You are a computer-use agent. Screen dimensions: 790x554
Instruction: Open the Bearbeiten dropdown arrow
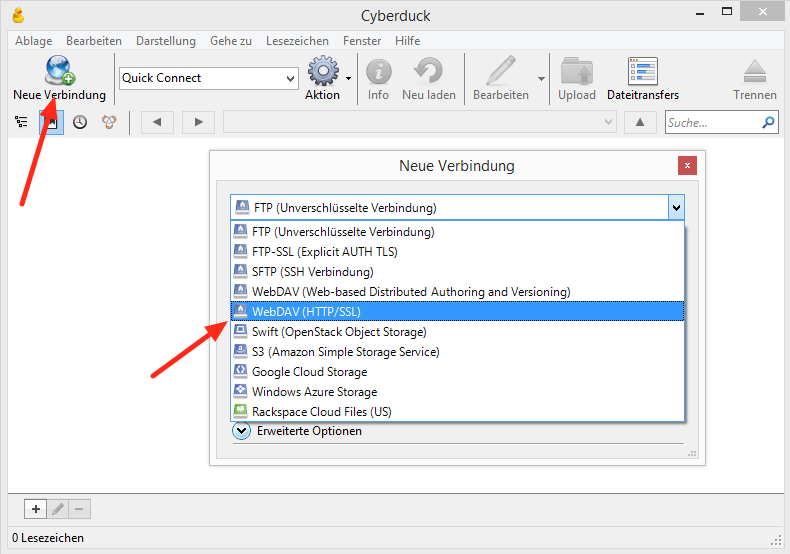click(x=541, y=79)
